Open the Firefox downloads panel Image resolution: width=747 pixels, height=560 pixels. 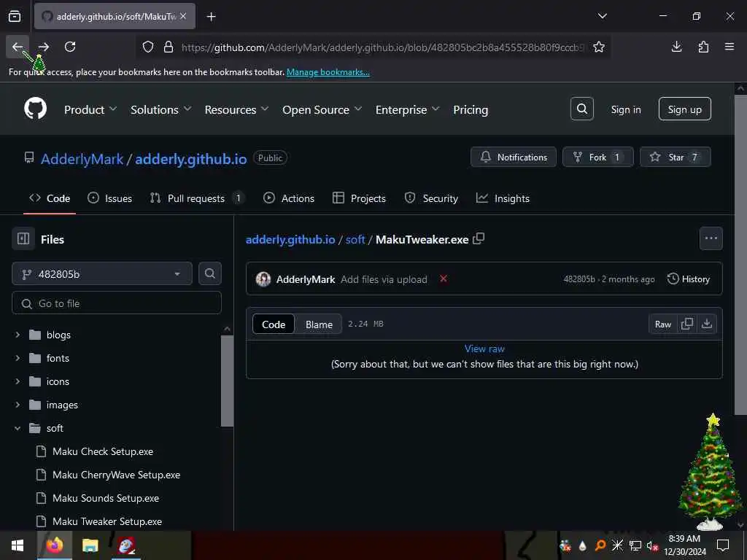[676, 47]
